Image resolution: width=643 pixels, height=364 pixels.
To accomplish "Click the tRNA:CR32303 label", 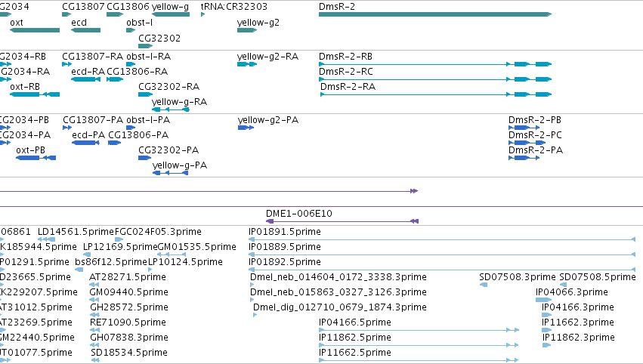I will click(233, 7).
